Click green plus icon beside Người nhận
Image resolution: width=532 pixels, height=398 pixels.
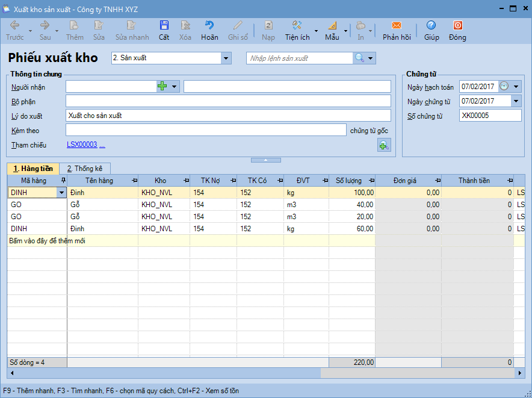tap(162, 87)
